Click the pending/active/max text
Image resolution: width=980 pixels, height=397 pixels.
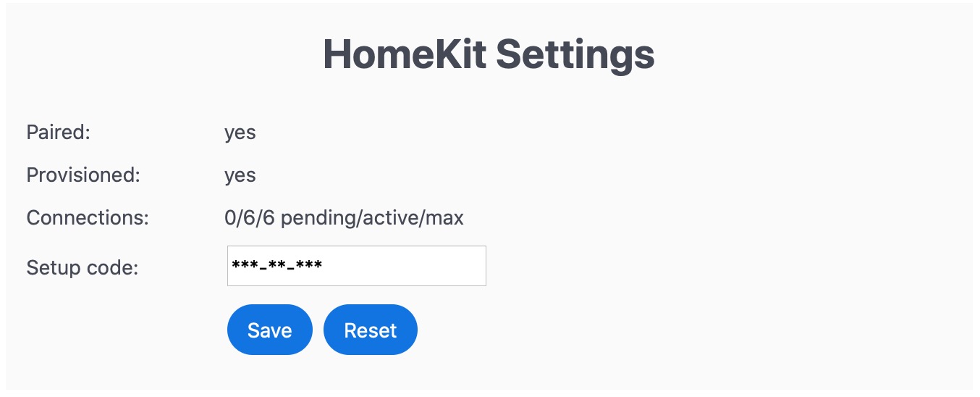(x=372, y=218)
